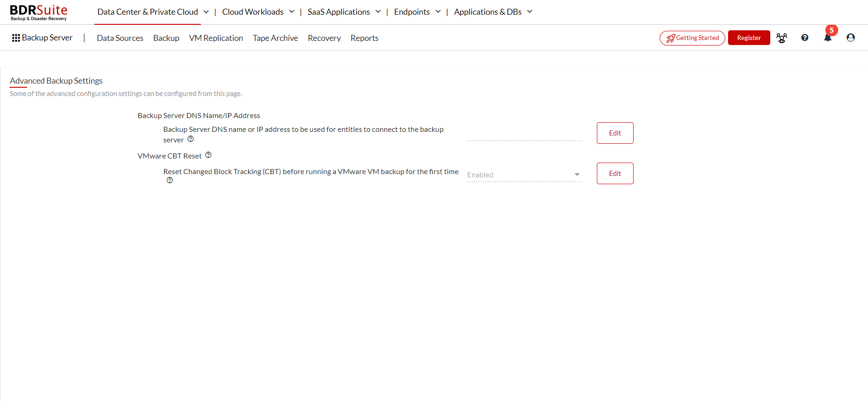
Task: Open Data Sources menu
Action: point(120,38)
